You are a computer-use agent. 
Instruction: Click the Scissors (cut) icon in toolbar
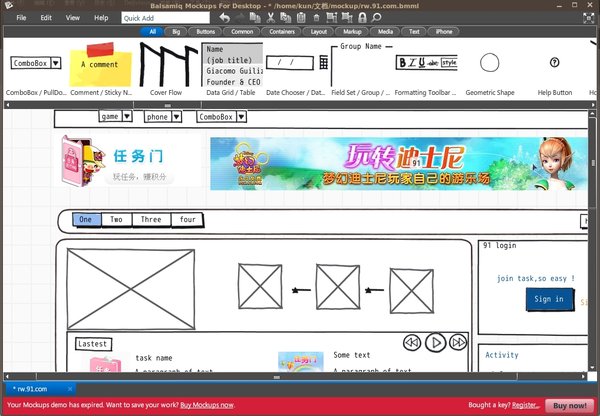pyautogui.click(x=268, y=18)
